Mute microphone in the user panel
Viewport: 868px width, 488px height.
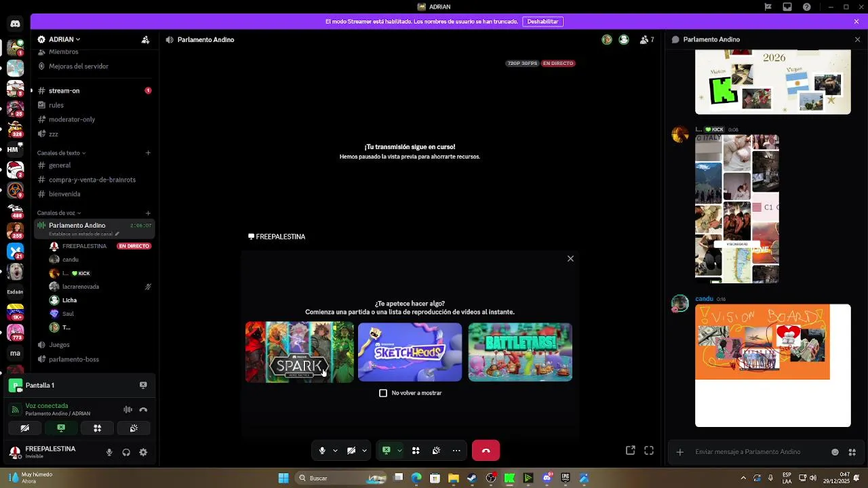pyautogui.click(x=109, y=452)
